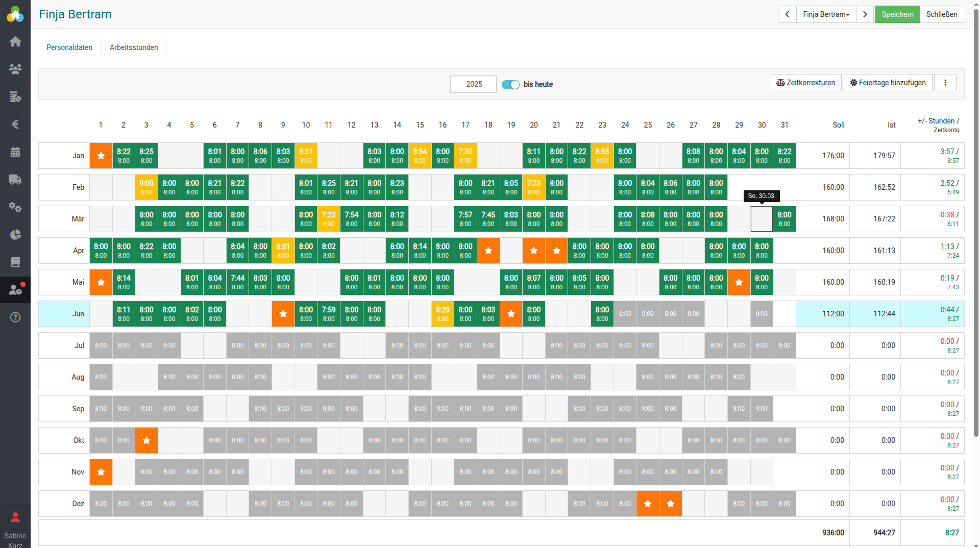Open the settings gears icon in sidebar

click(15, 207)
